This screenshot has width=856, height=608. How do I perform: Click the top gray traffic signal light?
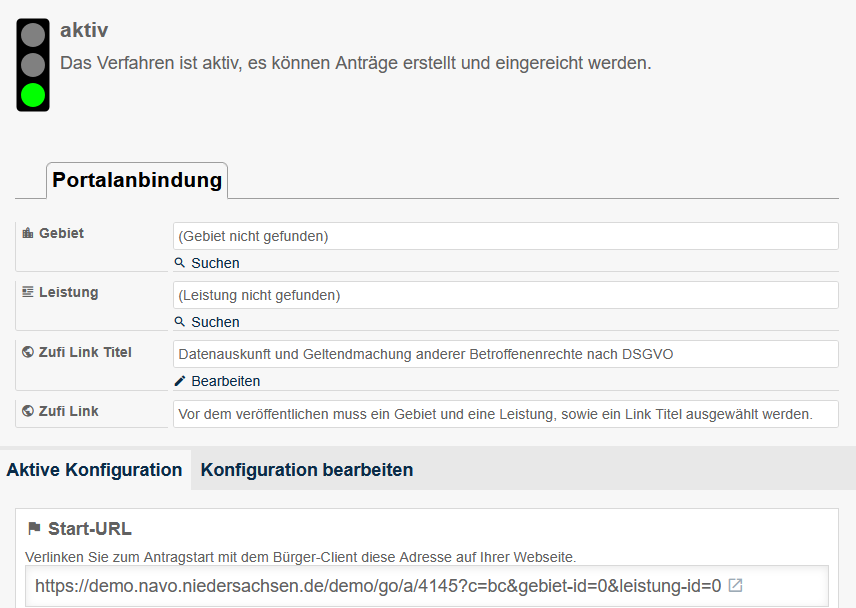point(33,35)
